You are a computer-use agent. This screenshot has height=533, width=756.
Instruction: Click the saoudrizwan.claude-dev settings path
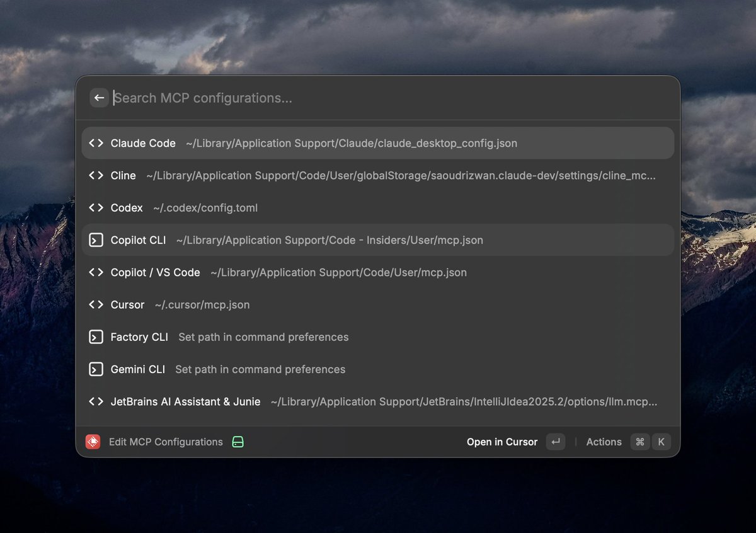tap(401, 176)
